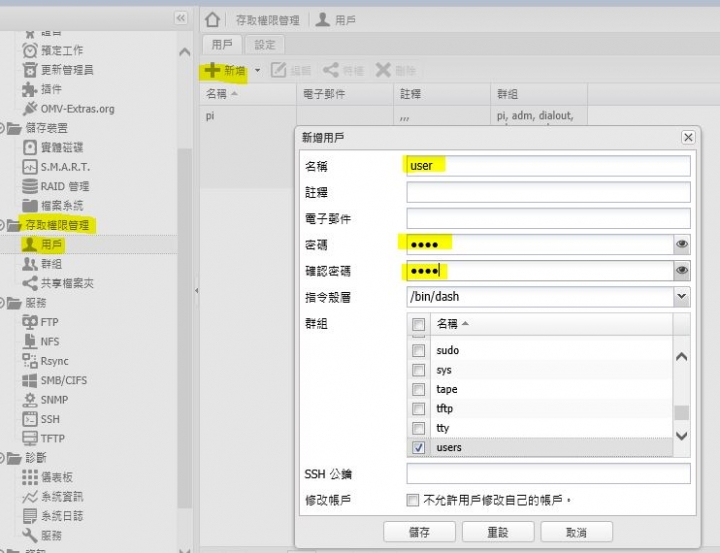Open 實體磁碟 physical disks icon
Viewport: 720px width, 553px height.
point(30,147)
